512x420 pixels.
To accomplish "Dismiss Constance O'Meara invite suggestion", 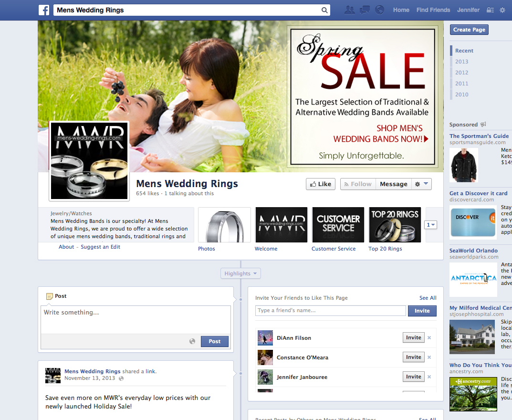I will point(429,357).
